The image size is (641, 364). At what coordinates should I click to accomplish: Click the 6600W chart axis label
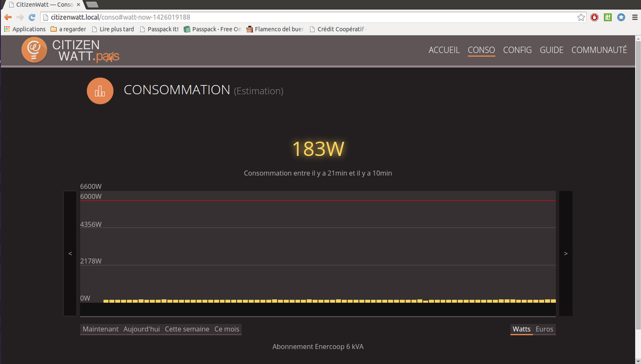point(91,186)
